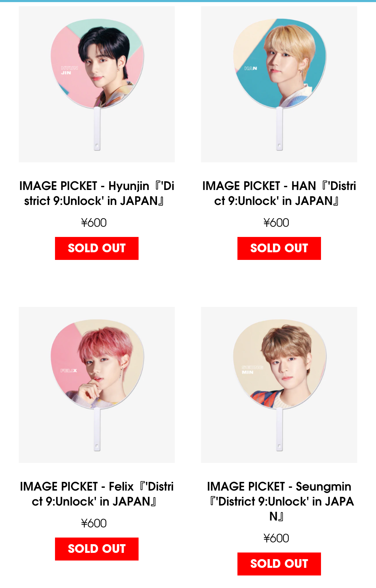Viewport: 376px width, 588px height.
Task: Click the ¥600 price of Hyunjin picket
Action: [x=94, y=223]
